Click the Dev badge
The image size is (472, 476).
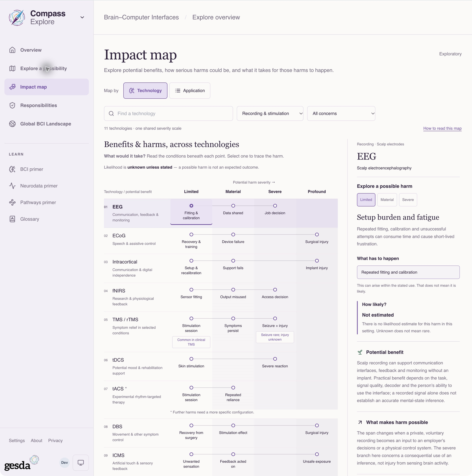point(65,463)
